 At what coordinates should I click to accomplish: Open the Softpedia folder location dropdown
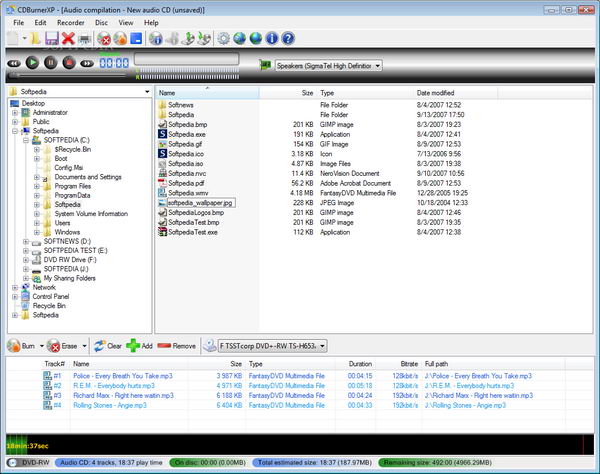click(147, 92)
